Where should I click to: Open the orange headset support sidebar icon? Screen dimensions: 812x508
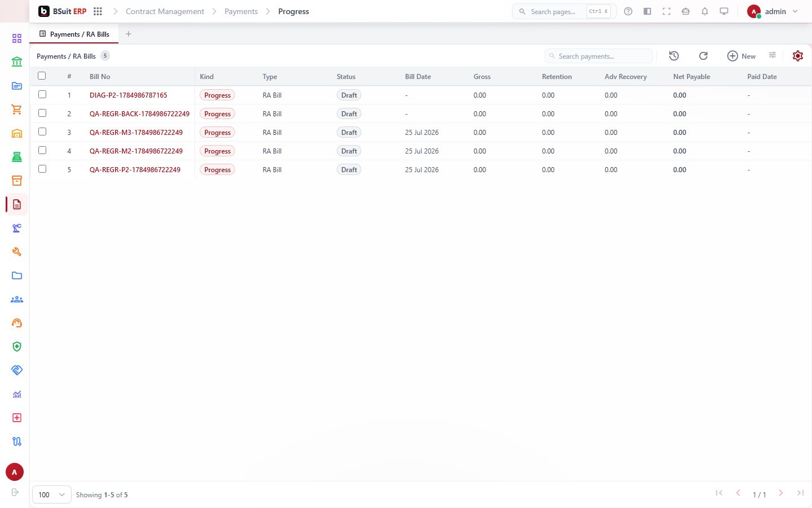pos(17,323)
